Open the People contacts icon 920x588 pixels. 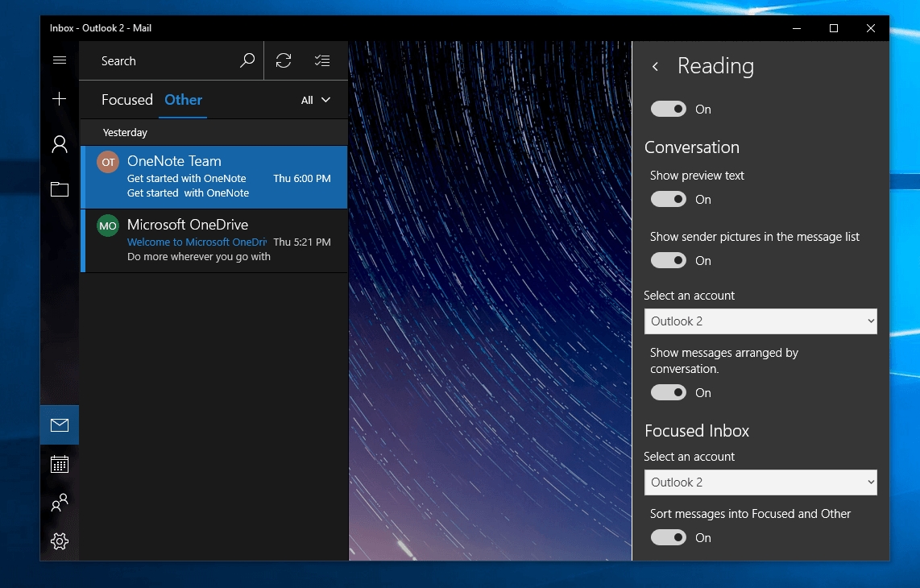pos(60,503)
